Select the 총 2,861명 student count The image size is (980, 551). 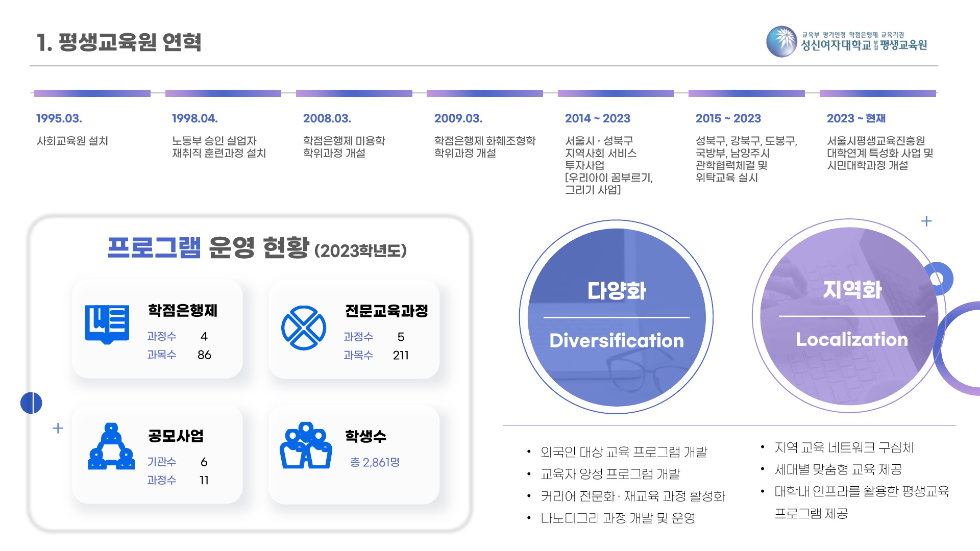click(375, 463)
